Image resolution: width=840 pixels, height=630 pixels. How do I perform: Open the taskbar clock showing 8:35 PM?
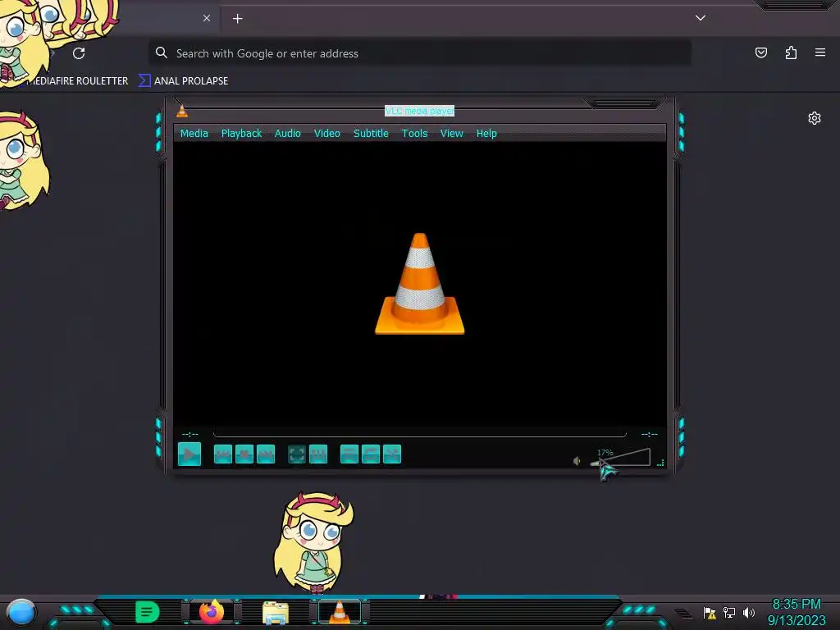point(797,612)
